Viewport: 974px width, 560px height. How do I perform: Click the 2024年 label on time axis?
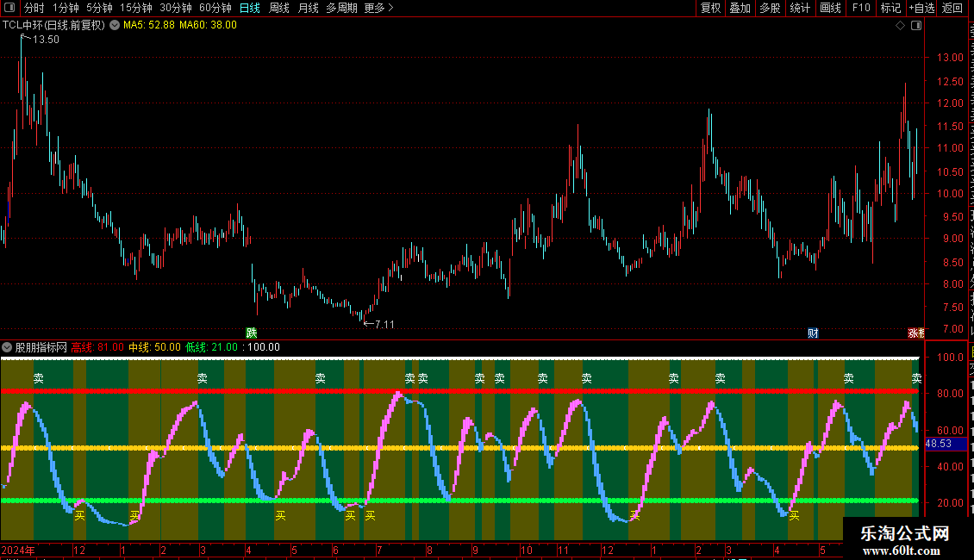point(18,550)
